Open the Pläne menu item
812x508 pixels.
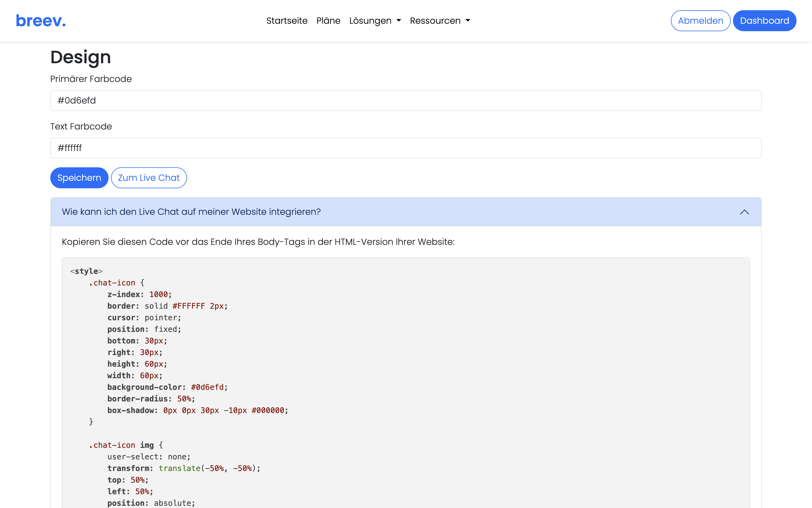(328, 20)
